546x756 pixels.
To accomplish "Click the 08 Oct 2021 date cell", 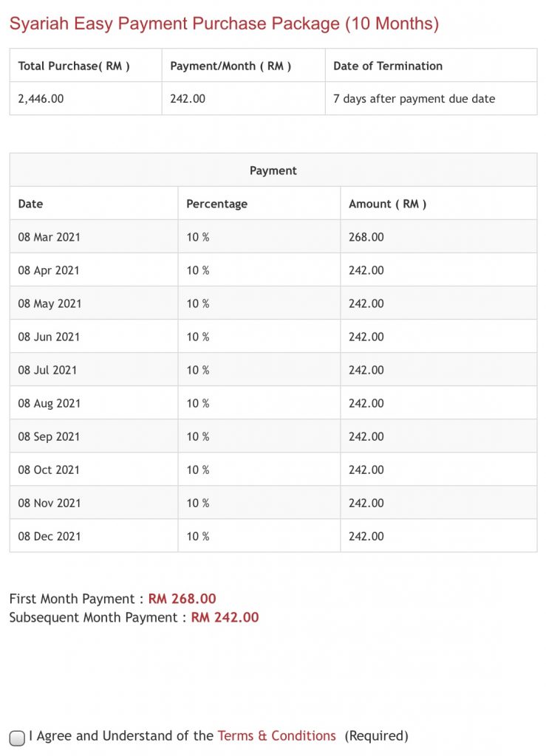I will coord(49,470).
